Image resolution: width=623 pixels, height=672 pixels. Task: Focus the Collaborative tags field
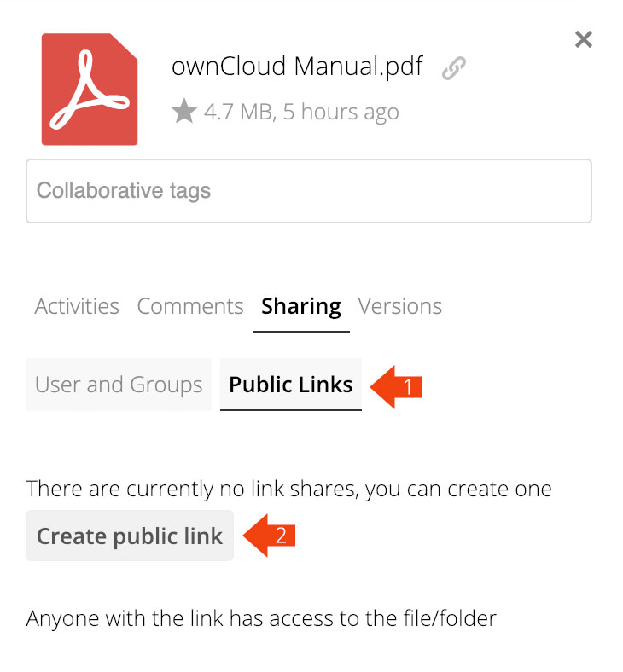(x=308, y=191)
